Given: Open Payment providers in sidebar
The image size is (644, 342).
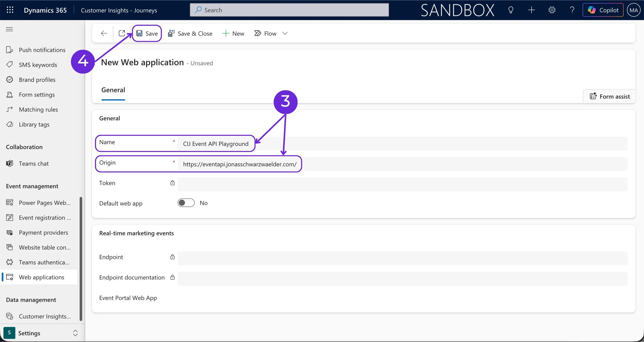Looking at the screenshot, I should (x=39, y=233).
